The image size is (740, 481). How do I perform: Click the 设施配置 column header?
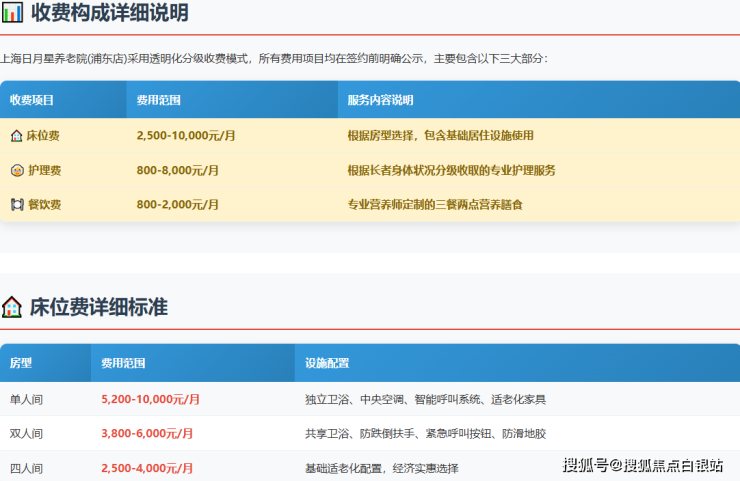pyautogui.click(x=327, y=363)
